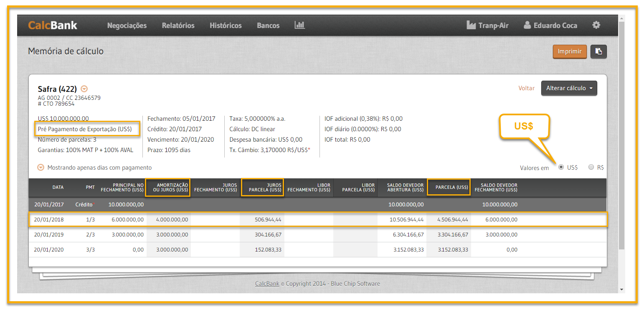The image size is (644, 310).
Task: Expand the arrow next to Safra (422)
Action: (84, 89)
